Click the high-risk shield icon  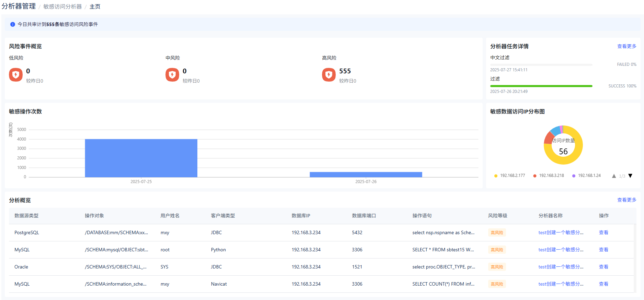tap(329, 75)
